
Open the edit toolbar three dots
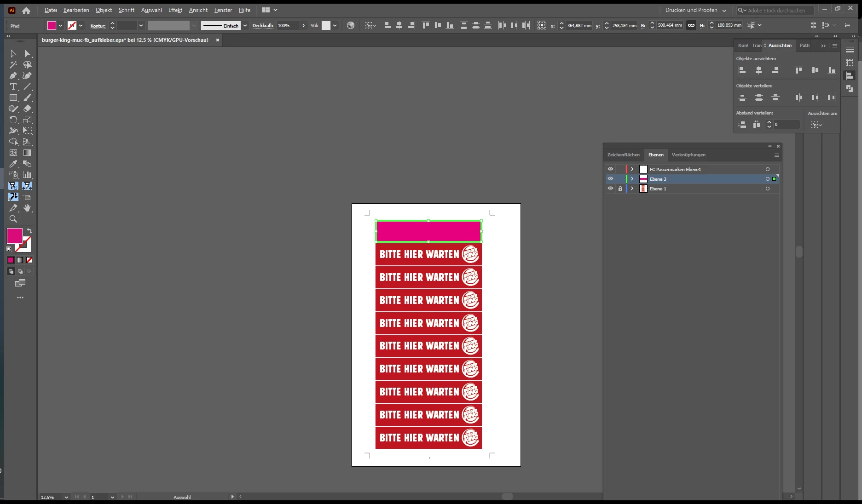(x=20, y=298)
